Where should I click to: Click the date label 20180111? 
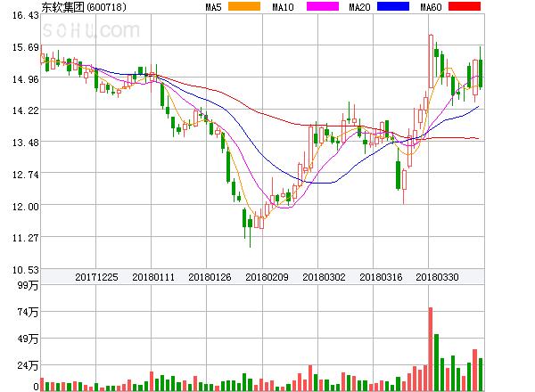[x=153, y=277]
